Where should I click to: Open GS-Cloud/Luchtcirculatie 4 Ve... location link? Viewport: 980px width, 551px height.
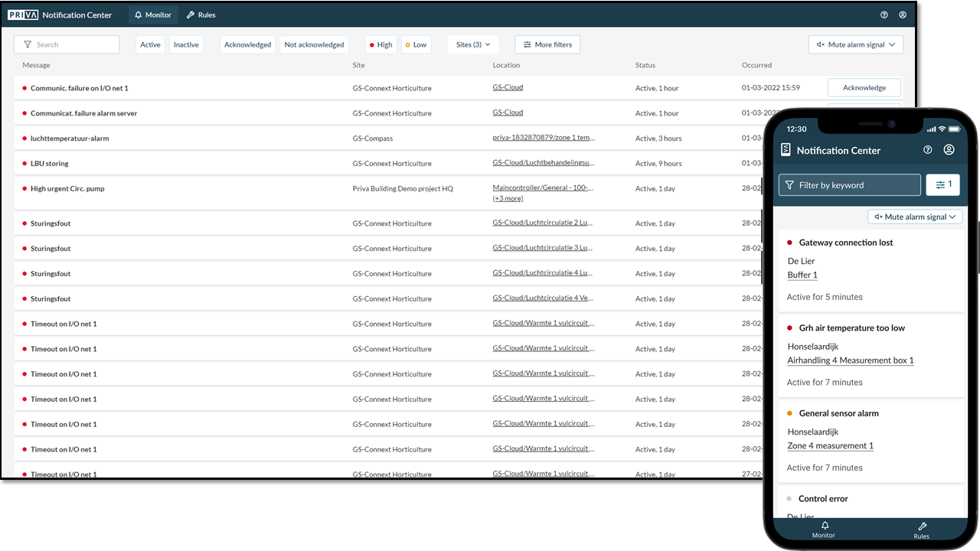544,298
